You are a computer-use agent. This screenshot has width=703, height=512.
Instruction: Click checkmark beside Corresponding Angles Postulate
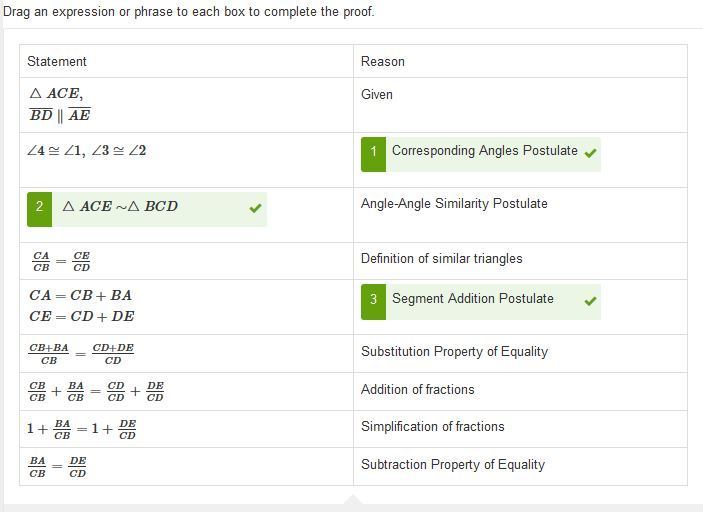(x=590, y=153)
